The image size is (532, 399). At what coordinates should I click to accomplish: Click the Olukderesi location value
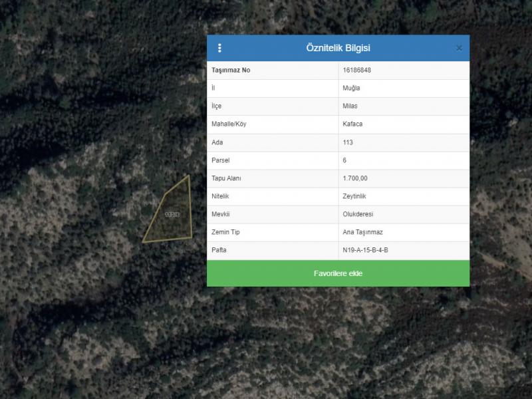[x=358, y=214]
